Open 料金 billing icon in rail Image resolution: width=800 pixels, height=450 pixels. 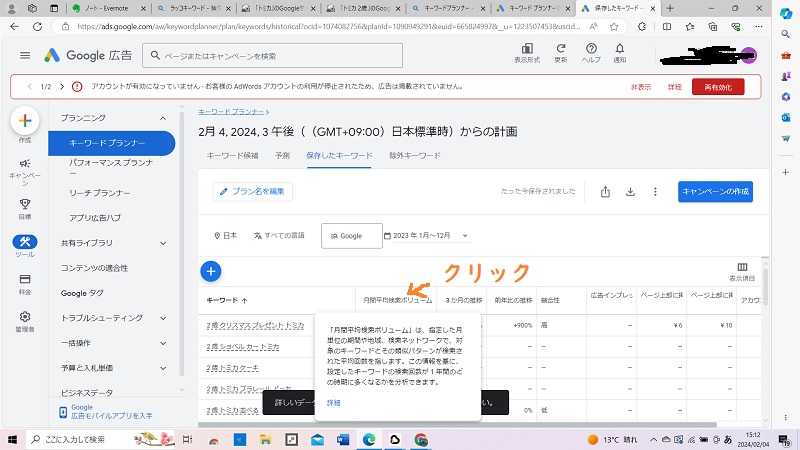[x=24, y=284]
